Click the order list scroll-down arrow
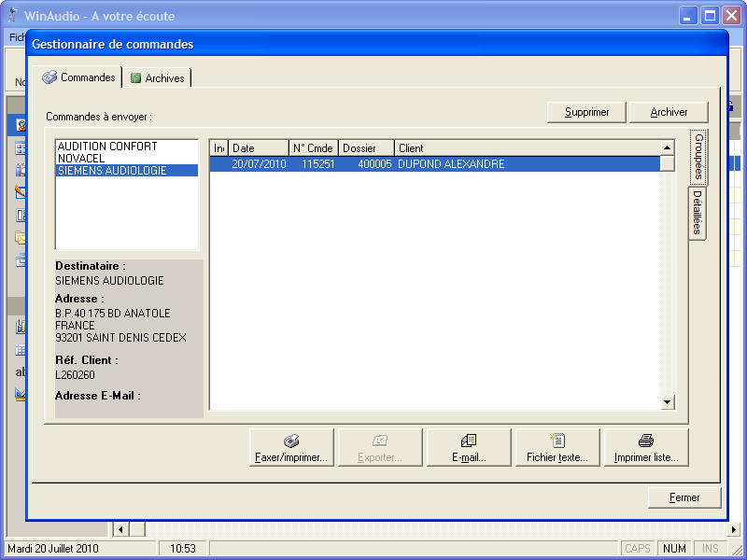The width and height of the screenshot is (747, 560). point(667,402)
